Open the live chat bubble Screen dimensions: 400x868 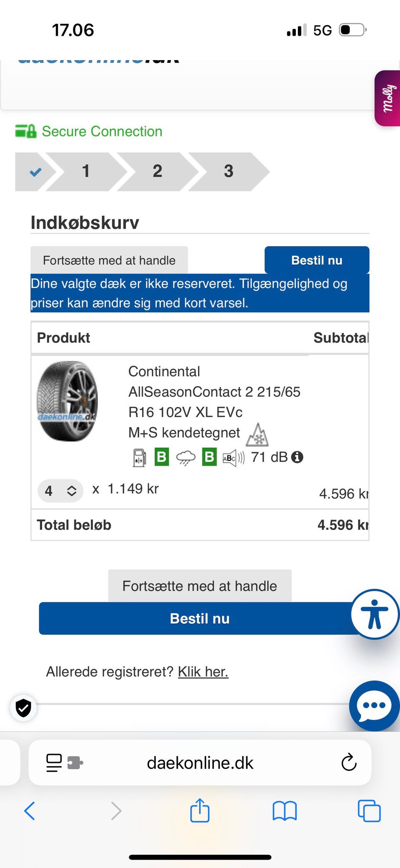tap(374, 705)
